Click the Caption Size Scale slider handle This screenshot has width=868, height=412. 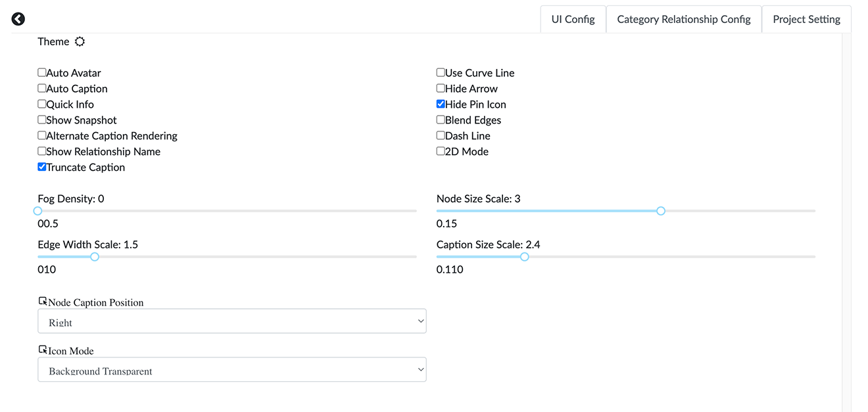pyautogui.click(x=524, y=256)
